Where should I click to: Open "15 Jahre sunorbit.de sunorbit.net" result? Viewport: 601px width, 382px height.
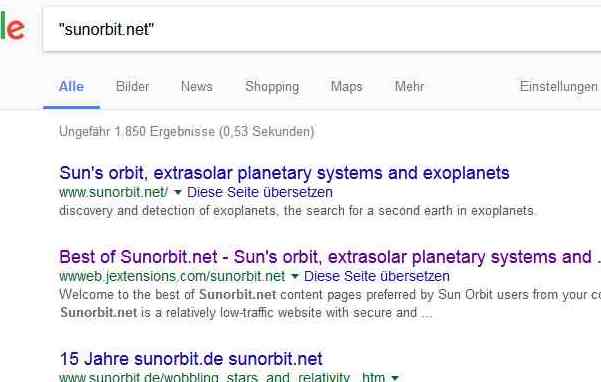pos(191,359)
